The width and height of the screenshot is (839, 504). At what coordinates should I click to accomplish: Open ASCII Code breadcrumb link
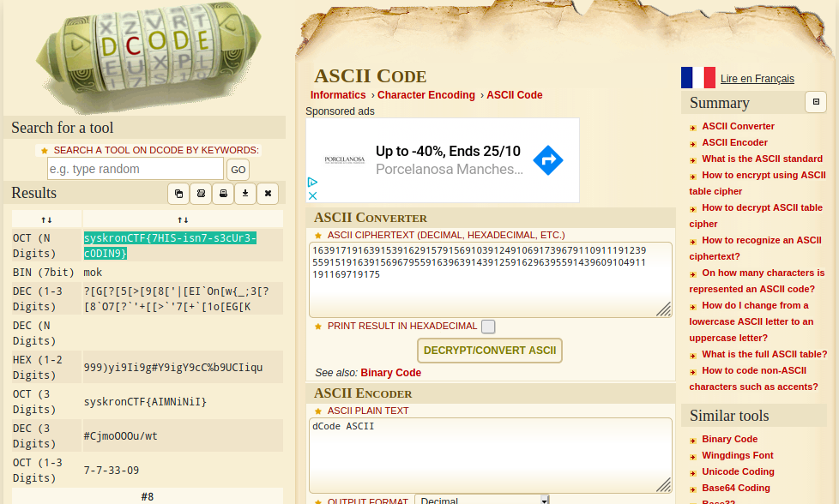[514, 95]
